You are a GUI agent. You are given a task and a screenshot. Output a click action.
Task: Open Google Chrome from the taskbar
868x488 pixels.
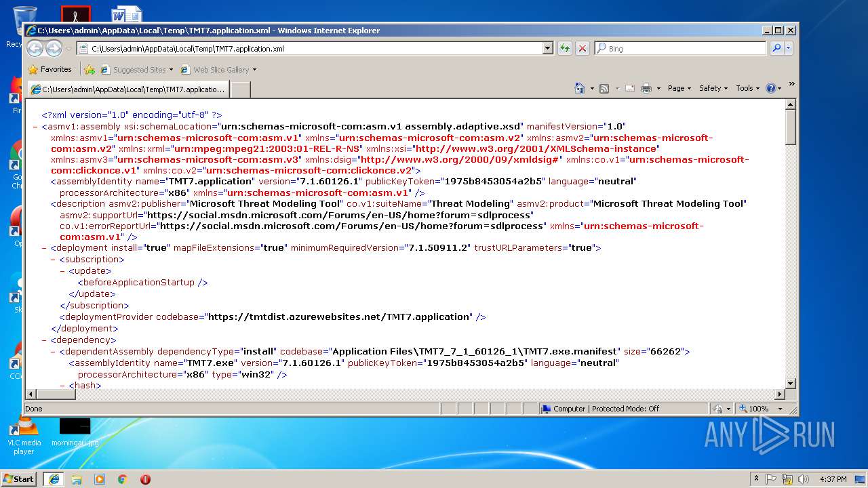(123, 479)
